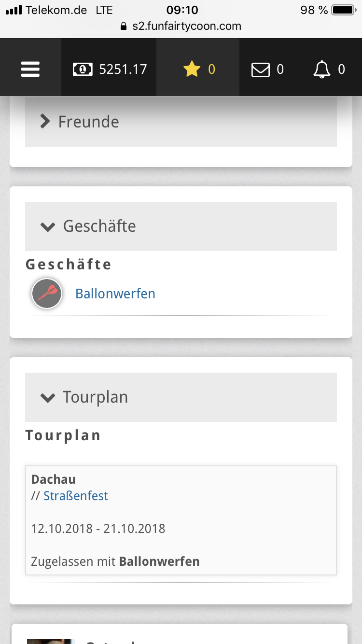Click the Freunde header label
362x644 pixels.
pos(89,122)
